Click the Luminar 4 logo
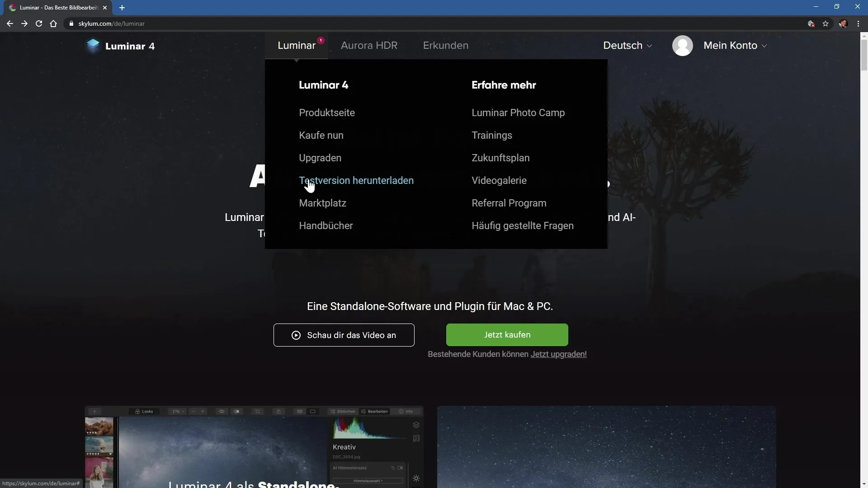This screenshot has width=868, height=488. pyautogui.click(x=120, y=46)
